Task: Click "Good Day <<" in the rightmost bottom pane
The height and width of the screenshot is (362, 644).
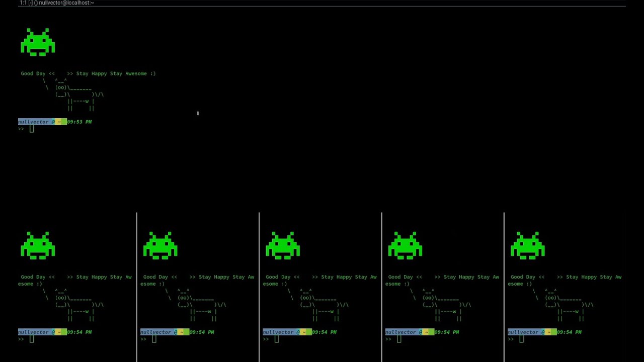Action: 527,277
